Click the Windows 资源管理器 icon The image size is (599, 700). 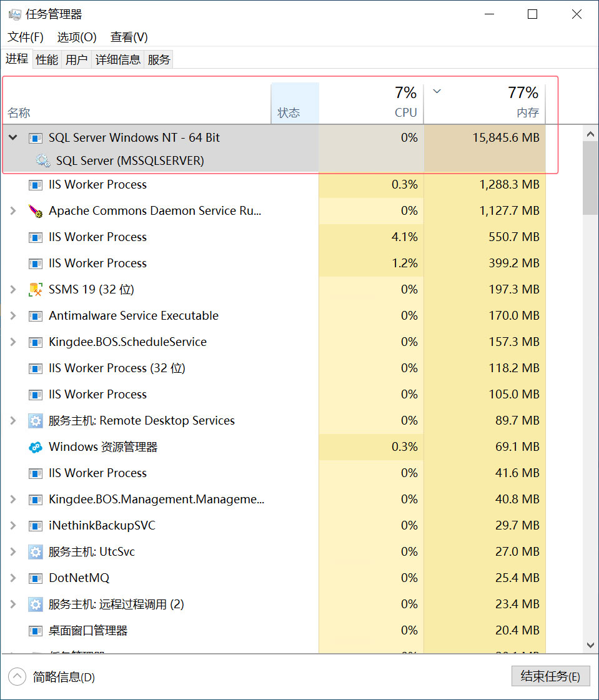coord(35,447)
